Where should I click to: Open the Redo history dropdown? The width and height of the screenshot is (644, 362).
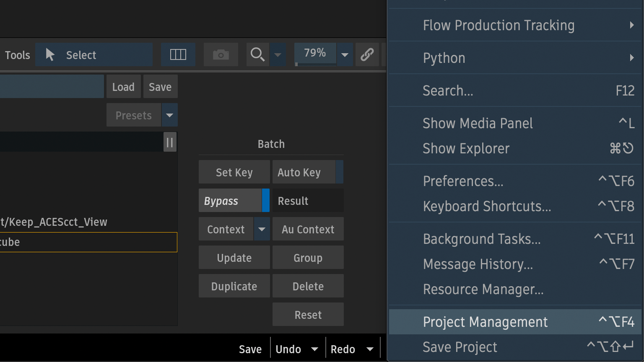[370, 349]
